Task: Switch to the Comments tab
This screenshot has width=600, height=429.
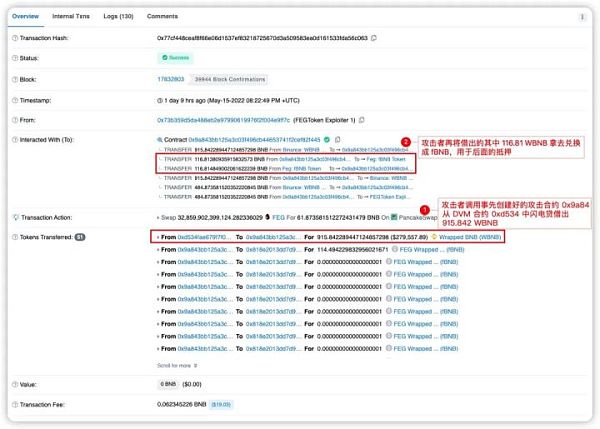Action: tap(162, 17)
